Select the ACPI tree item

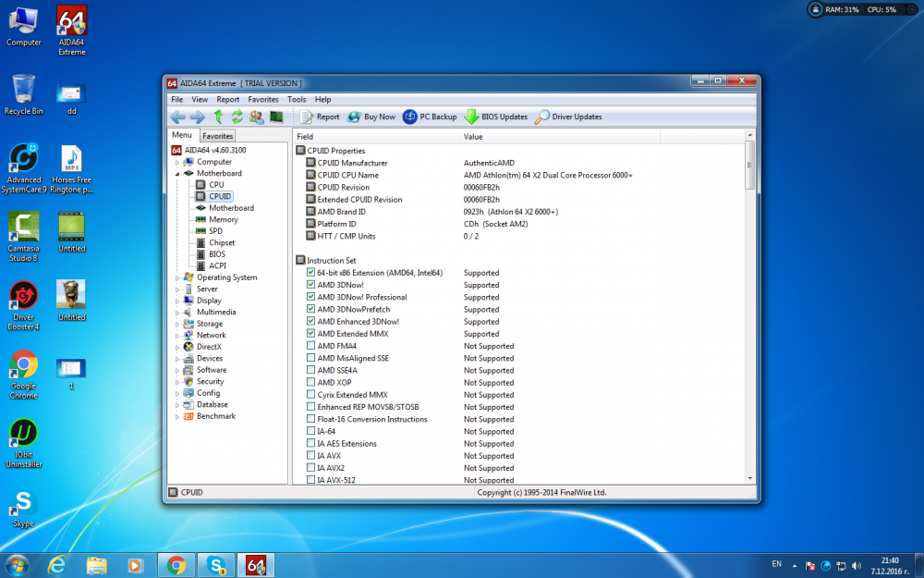click(217, 265)
